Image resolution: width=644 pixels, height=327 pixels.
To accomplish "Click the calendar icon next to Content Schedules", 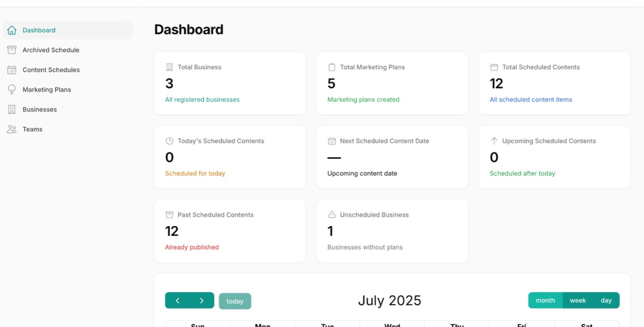I will tap(11, 70).
